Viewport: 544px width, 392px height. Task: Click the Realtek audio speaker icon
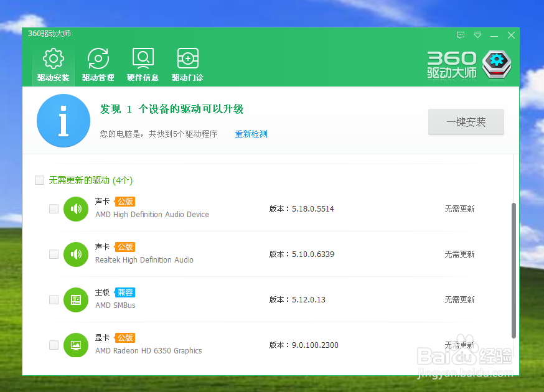pyautogui.click(x=76, y=254)
